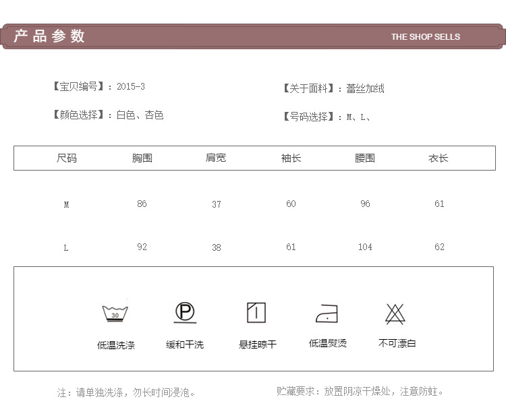Image resolution: width=506 pixels, height=420 pixels.
Task: Select the 肩宽 column header
Action: tap(216, 158)
